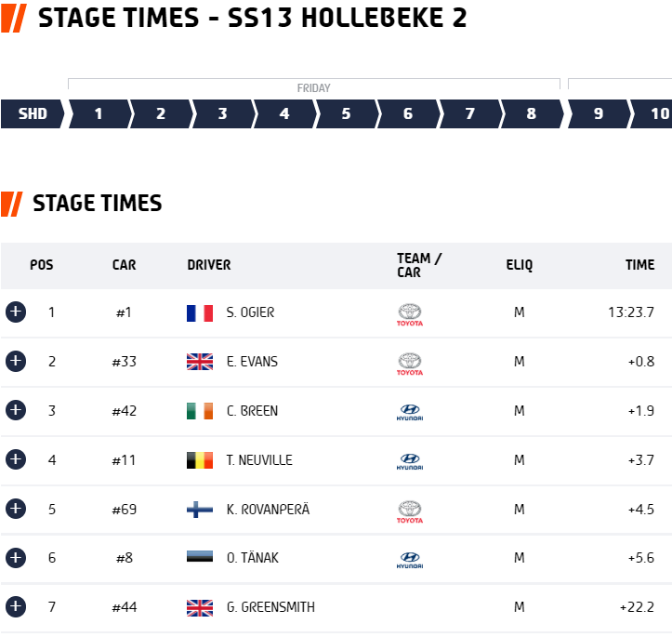672x637 pixels.
Task: Expand C. Breen's row plus icon
Action: coord(16,410)
